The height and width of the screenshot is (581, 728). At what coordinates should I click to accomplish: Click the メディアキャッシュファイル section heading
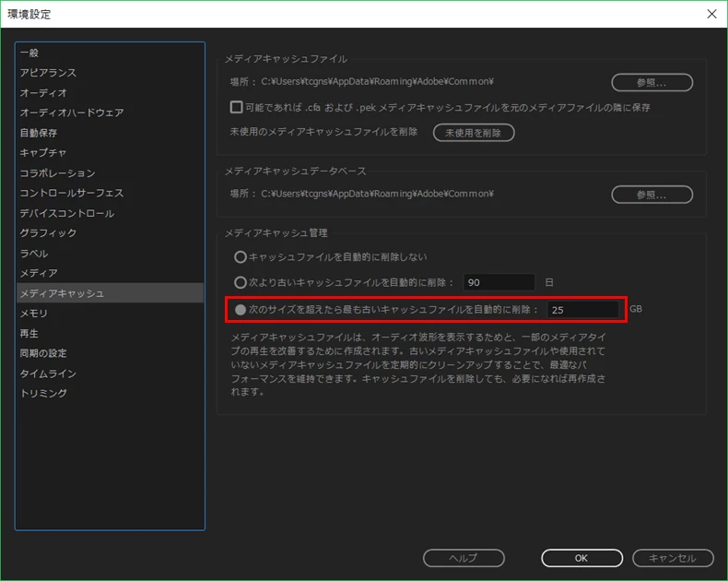coord(286,59)
